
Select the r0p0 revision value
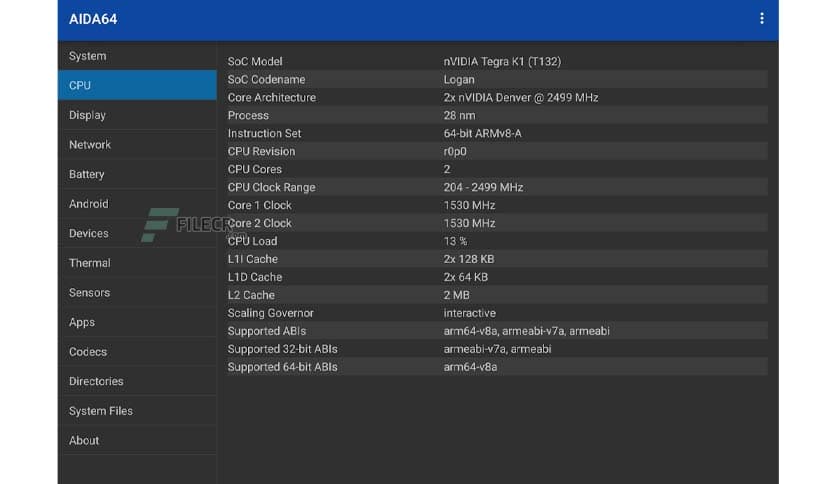[x=455, y=152]
